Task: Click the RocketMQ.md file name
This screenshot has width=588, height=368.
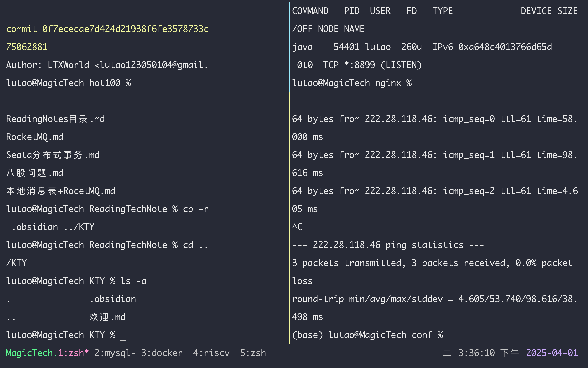Action: (x=35, y=137)
